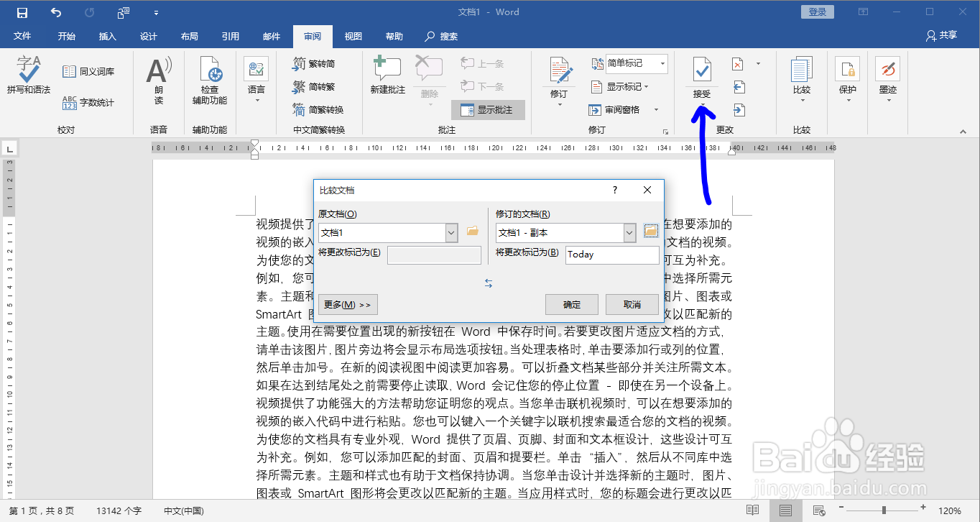Expand the Reviewing Pane (审阅窗格) arrow
980x522 pixels.
coord(656,110)
